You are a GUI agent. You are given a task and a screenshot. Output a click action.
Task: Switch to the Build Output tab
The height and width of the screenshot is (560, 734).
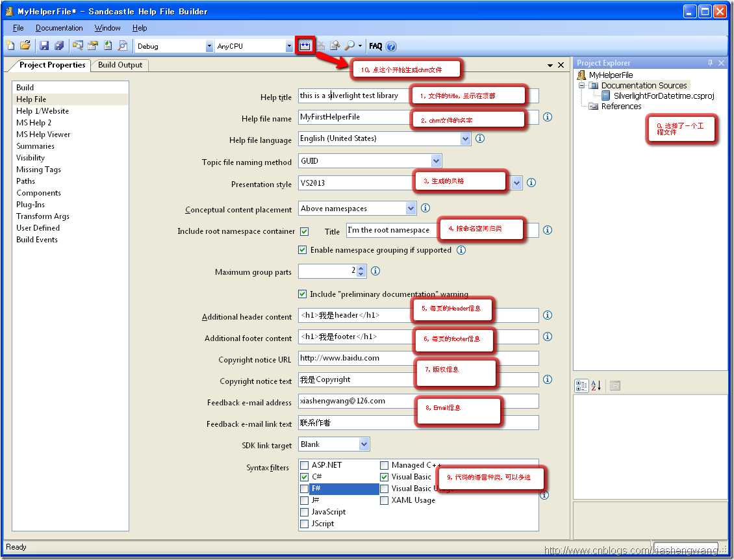point(120,64)
